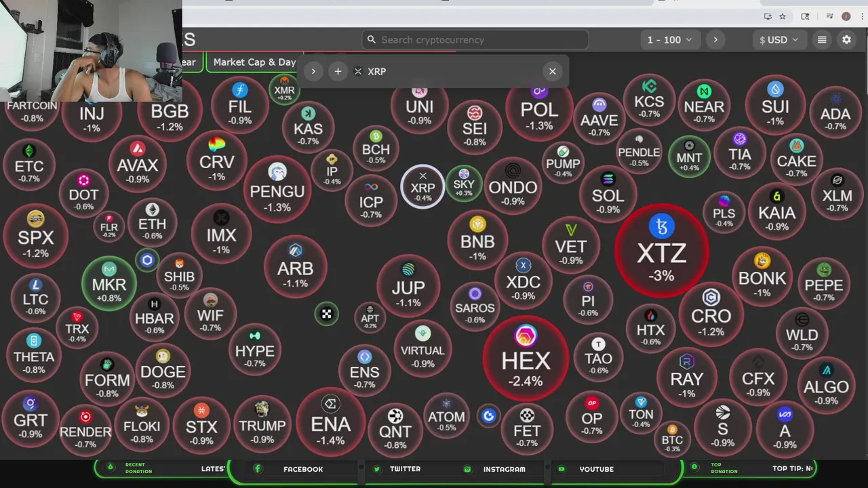This screenshot has width=868, height=488.
Task: Click the BNB bubble yellow logo
Action: coord(477,224)
